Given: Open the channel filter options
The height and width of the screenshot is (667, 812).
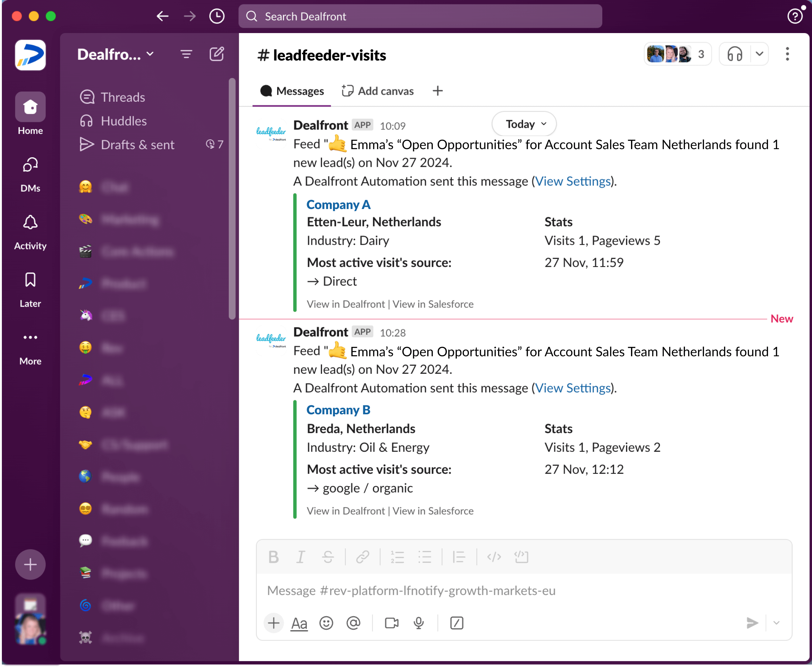Looking at the screenshot, I should tap(186, 54).
